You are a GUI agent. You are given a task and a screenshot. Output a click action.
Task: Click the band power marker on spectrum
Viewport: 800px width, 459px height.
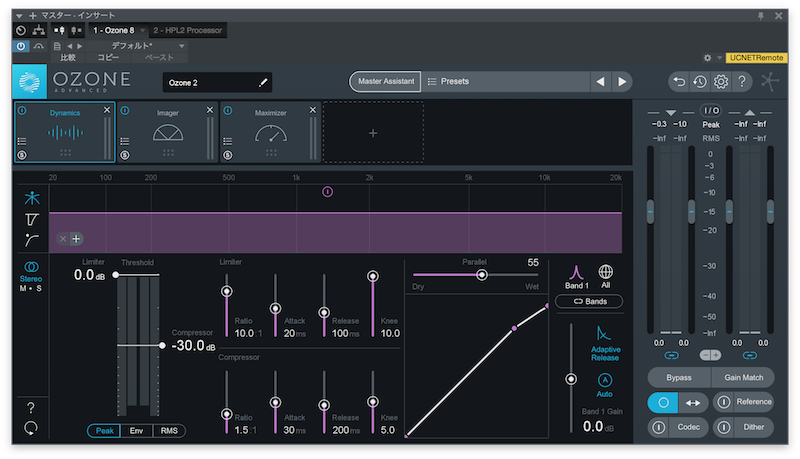click(328, 192)
